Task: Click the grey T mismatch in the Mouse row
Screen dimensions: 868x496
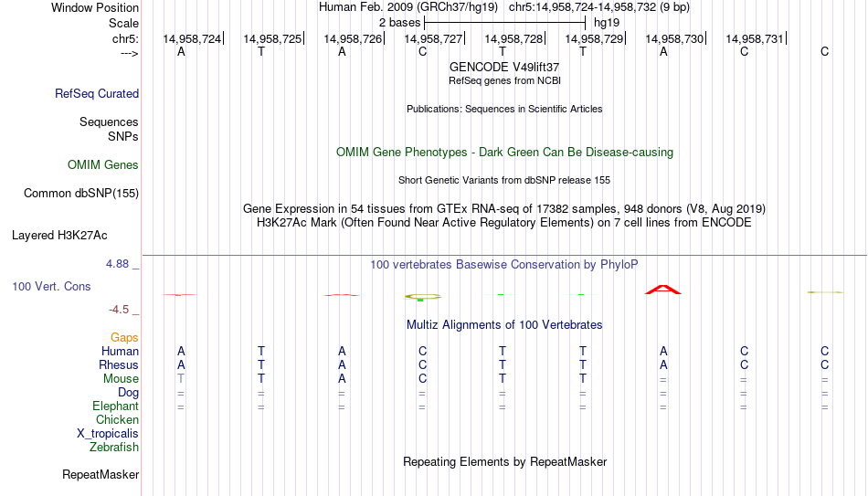Action: click(181, 379)
